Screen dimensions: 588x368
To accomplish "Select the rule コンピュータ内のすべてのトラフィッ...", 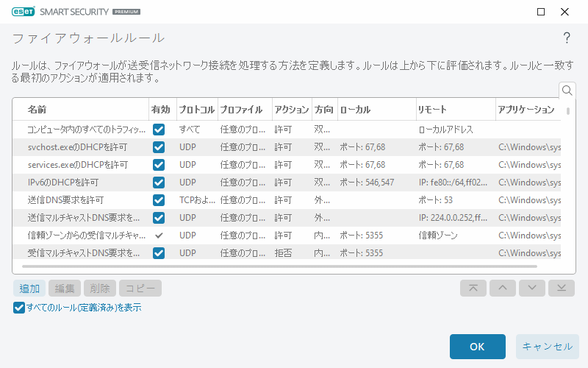I will pos(287,130).
